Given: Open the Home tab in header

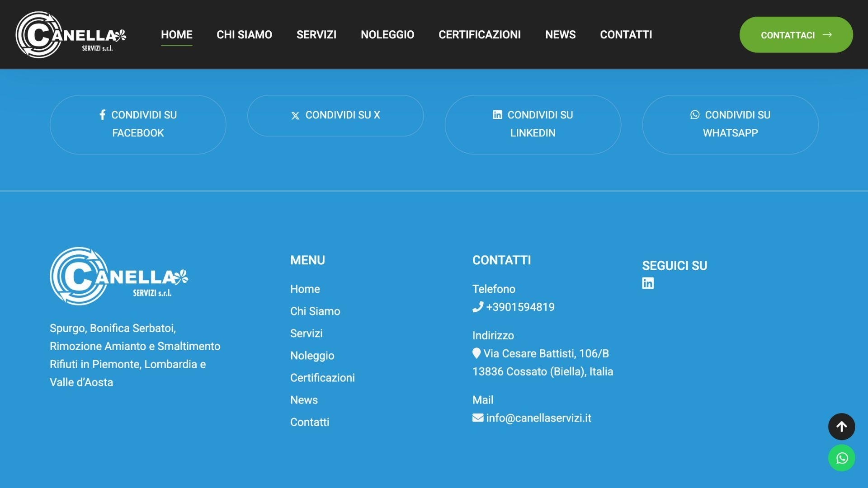Looking at the screenshot, I should point(177,35).
